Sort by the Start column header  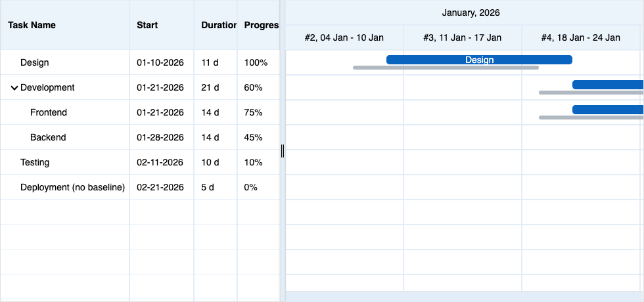pyautogui.click(x=147, y=25)
